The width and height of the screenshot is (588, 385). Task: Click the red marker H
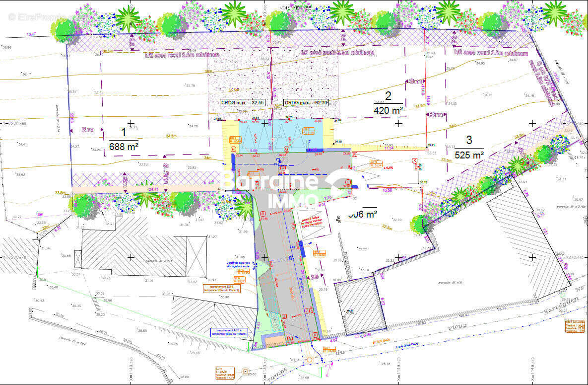pyautogui.click(x=233, y=149)
